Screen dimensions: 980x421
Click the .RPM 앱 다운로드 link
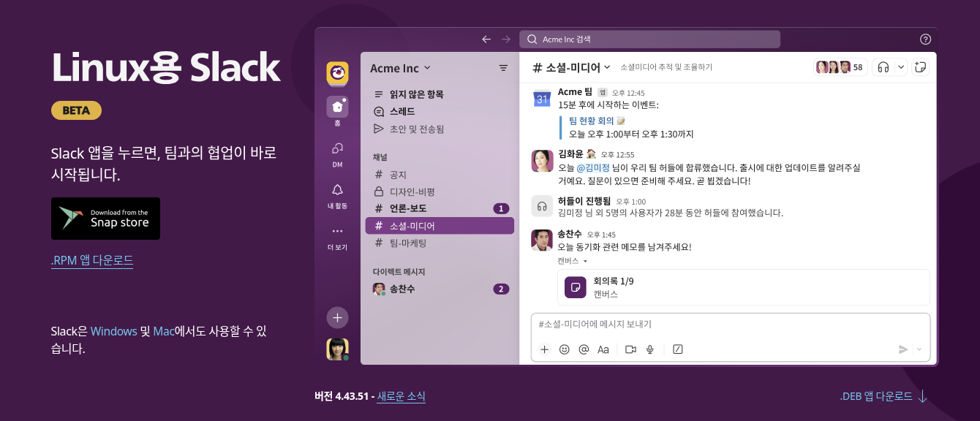[92, 260]
